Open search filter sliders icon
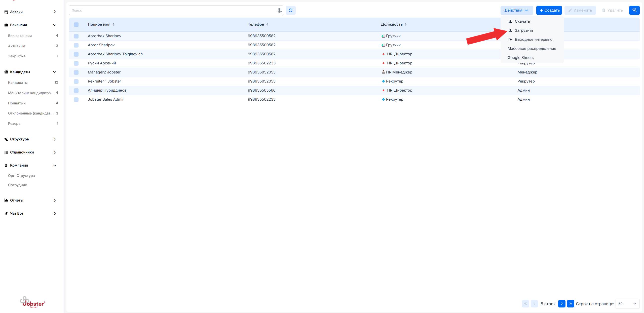The image size is (644, 313). [x=279, y=10]
